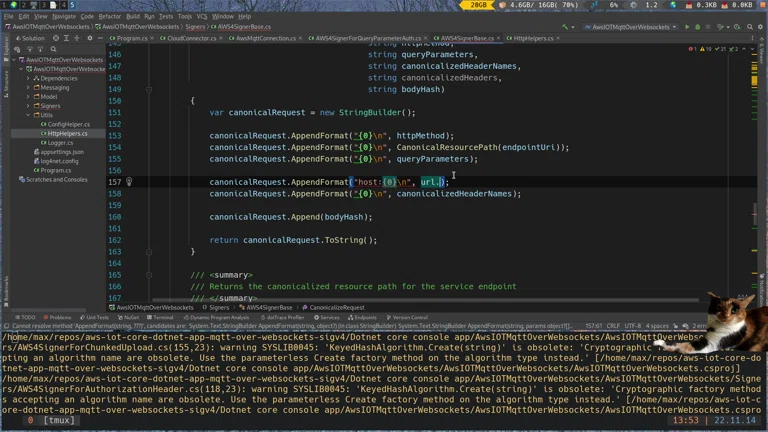Open the Build menu
Image resolution: width=768 pixels, height=432 pixels.
[x=133, y=16]
